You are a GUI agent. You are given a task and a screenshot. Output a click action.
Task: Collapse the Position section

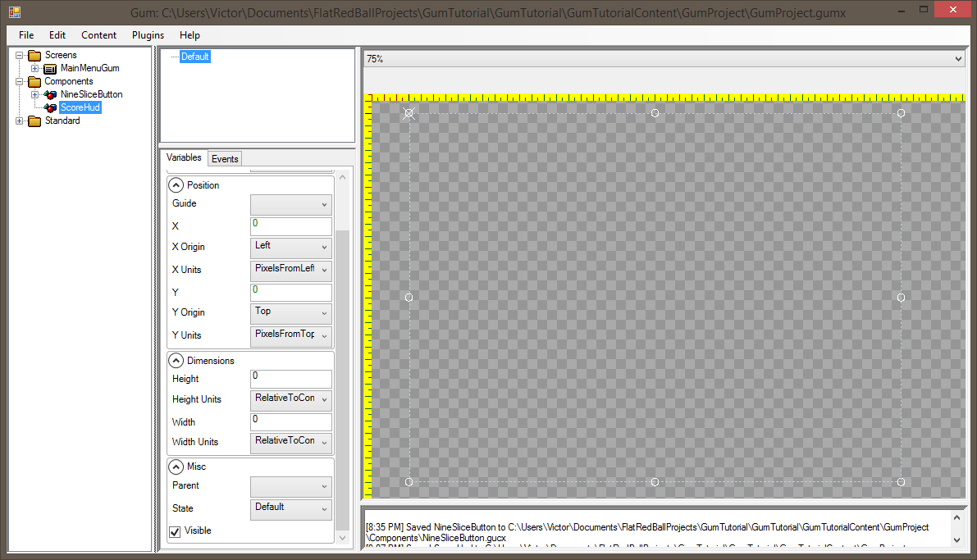176,185
